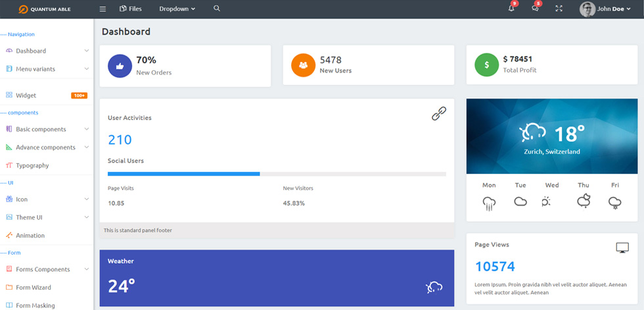This screenshot has width=644, height=310.
Task: Expand Forms Components chevron
Action: [87, 269]
